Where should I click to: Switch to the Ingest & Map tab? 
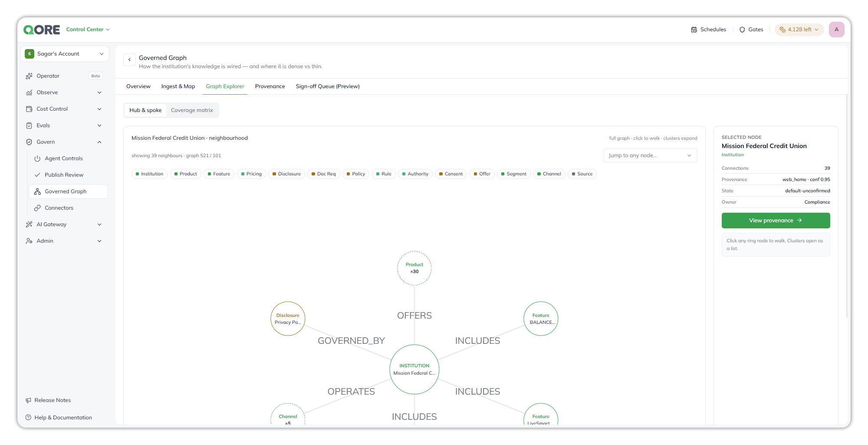pyautogui.click(x=178, y=86)
